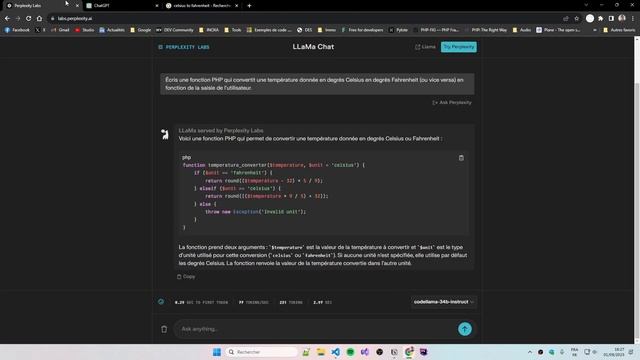Open the Chrome three-dot menu
The width and height of the screenshot is (640, 360).
(x=633, y=18)
